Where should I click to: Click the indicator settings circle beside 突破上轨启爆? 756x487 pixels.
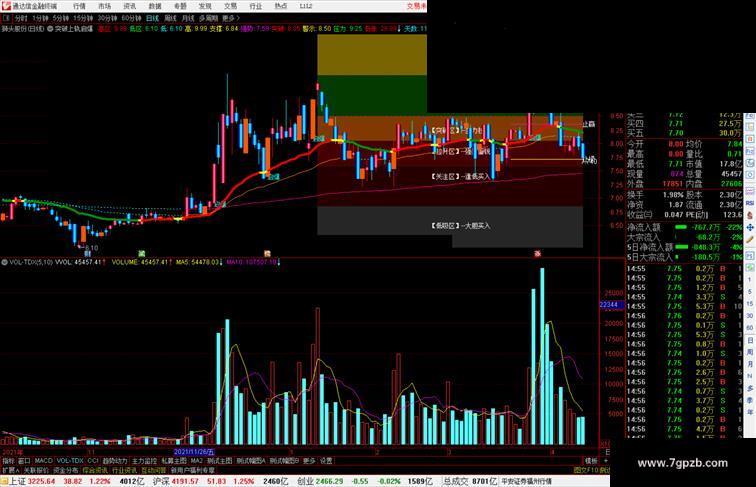point(50,29)
